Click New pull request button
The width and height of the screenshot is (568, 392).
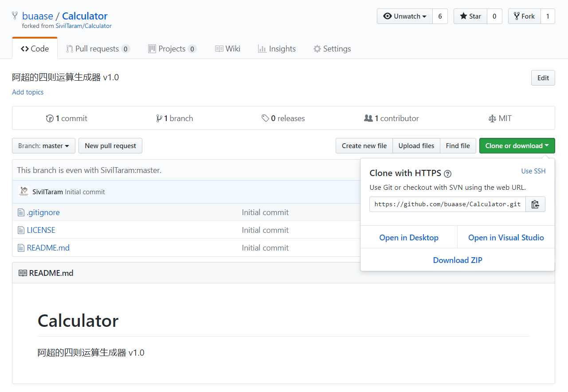[x=110, y=146]
